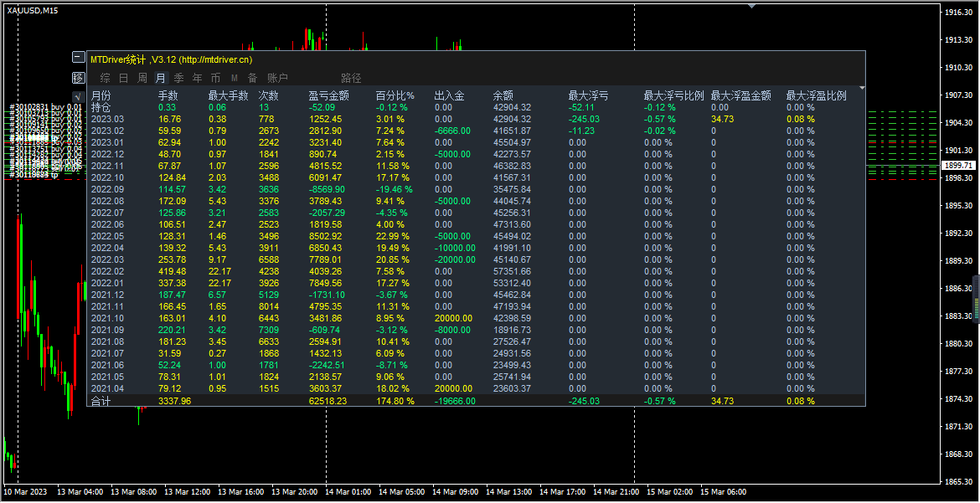
Task: Open the M tab
Action: [x=235, y=78]
